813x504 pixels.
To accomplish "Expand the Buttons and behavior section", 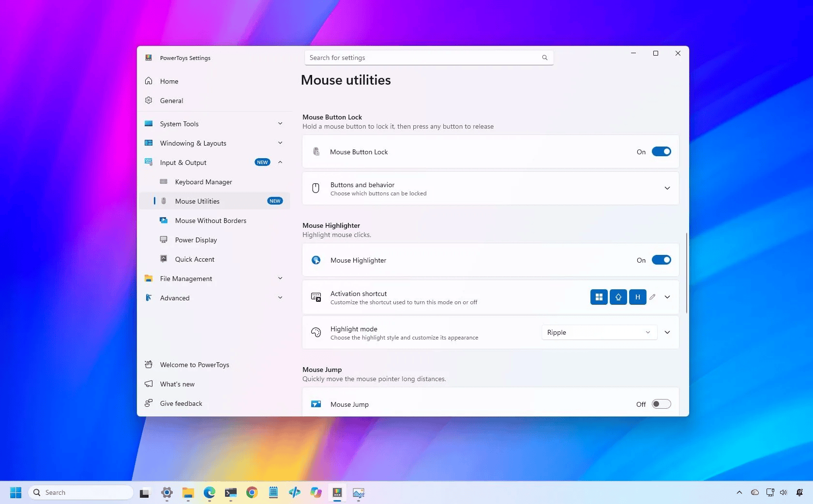I will click(667, 188).
